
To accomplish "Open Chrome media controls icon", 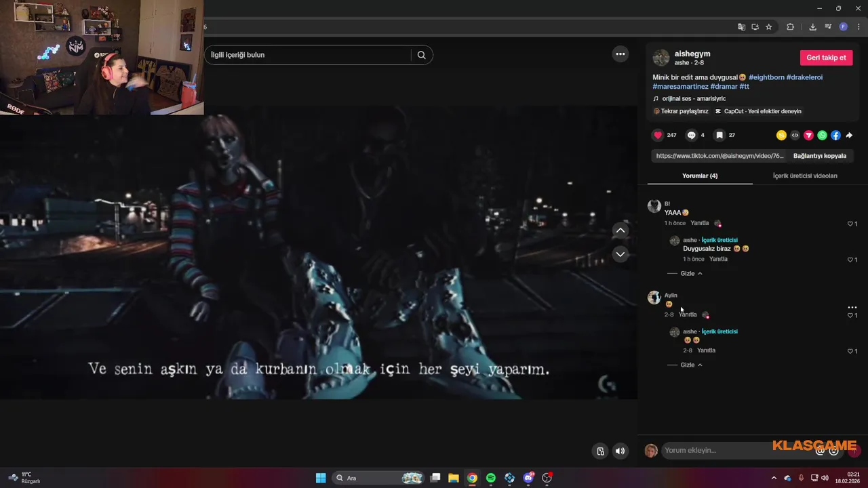I will (x=828, y=27).
